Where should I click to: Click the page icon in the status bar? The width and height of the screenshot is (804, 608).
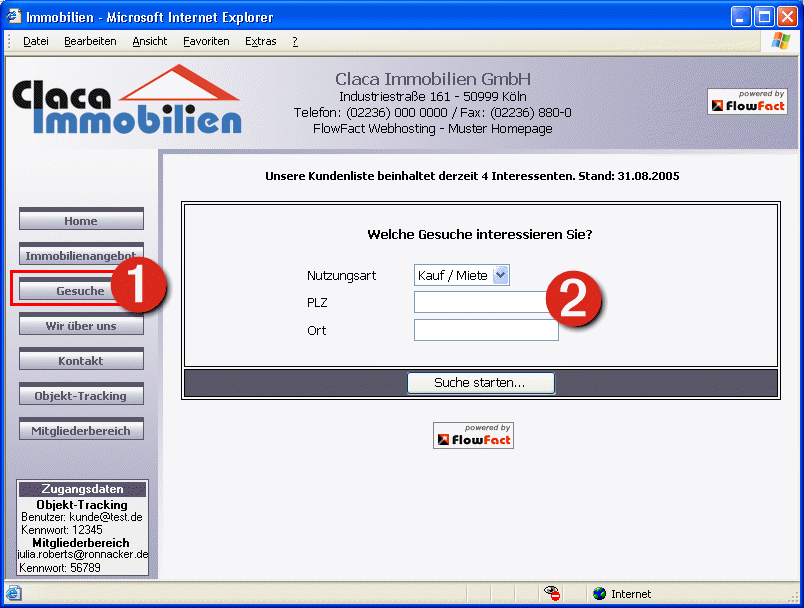(x=13, y=594)
